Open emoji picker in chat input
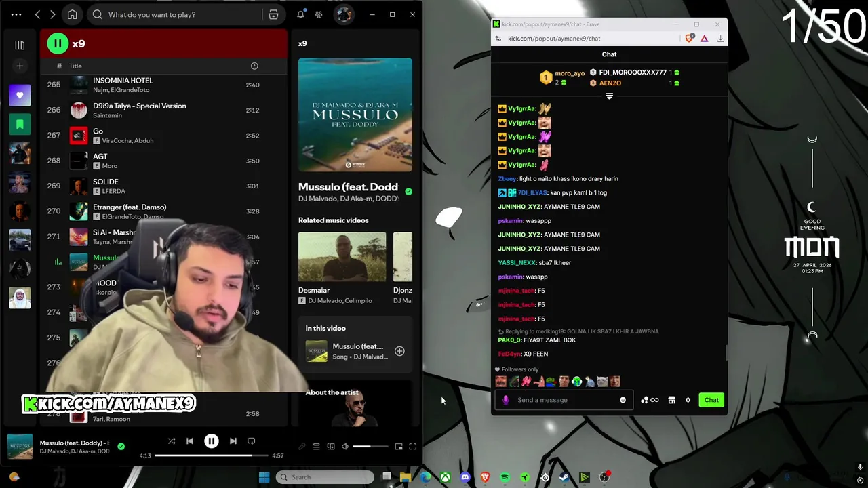Image resolution: width=868 pixels, height=488 pixels. tap(623, 400)
